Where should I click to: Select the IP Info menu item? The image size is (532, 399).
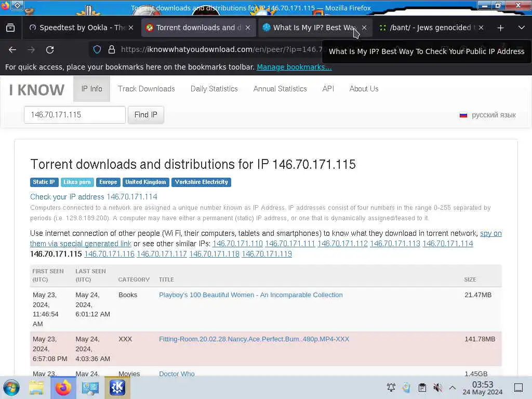click(91, 89)
